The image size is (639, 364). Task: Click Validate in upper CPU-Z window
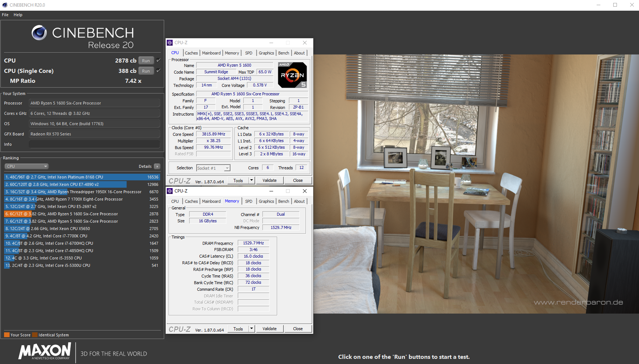tap(269, 180)
